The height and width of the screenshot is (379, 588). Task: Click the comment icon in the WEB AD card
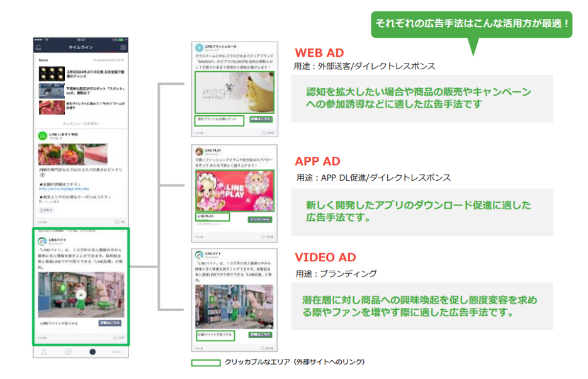point(264,133)
